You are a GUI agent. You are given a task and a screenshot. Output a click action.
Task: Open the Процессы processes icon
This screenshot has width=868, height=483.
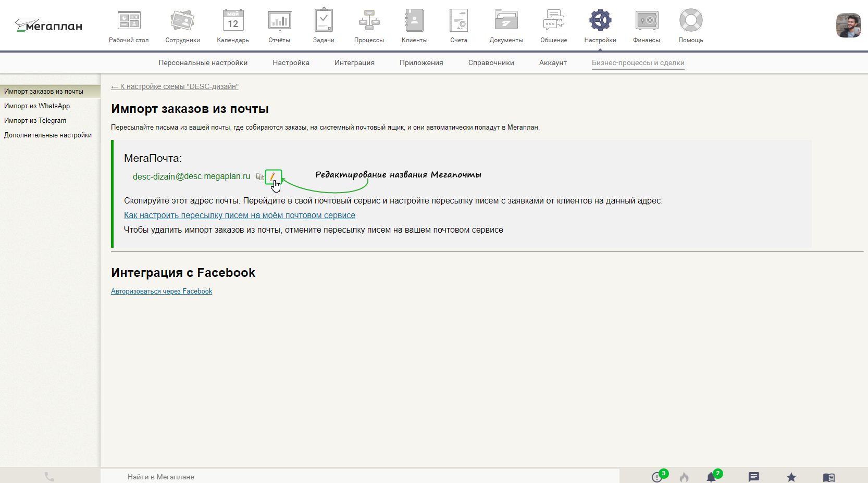[x=369, y=21]
